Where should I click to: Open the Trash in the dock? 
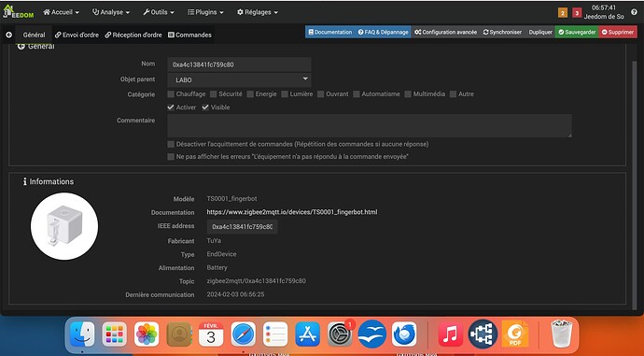click(561, 334)
